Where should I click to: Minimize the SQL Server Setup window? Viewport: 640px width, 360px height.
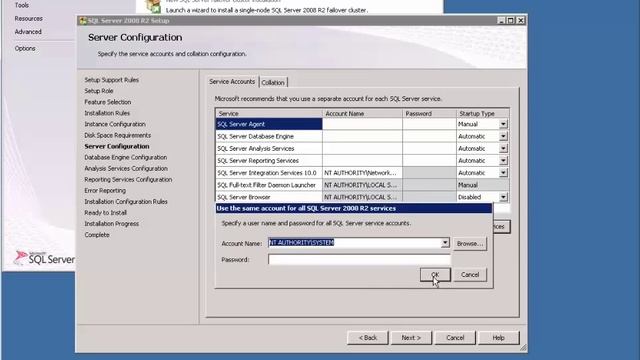pyautogui.click(x=501, y=20)
